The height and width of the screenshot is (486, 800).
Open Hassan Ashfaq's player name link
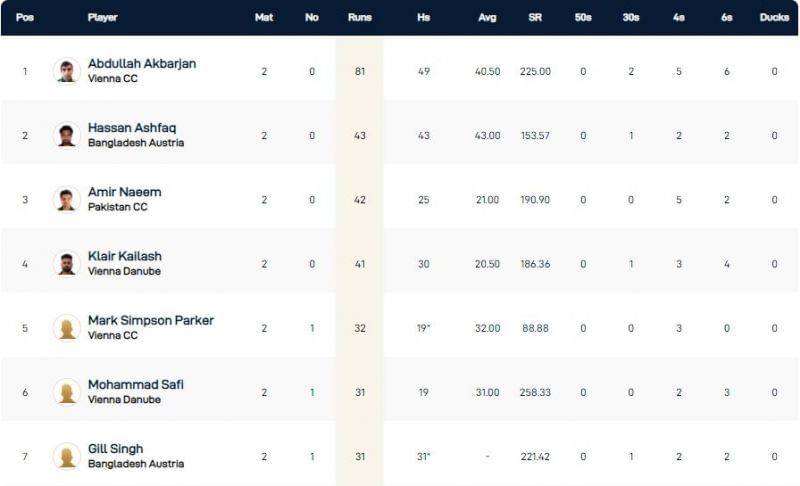[132, 128]
